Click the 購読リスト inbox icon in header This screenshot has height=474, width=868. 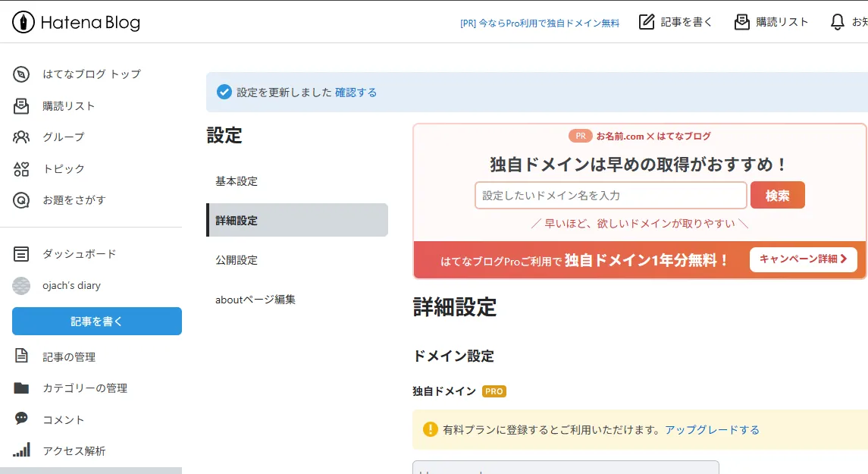[742, 22]
